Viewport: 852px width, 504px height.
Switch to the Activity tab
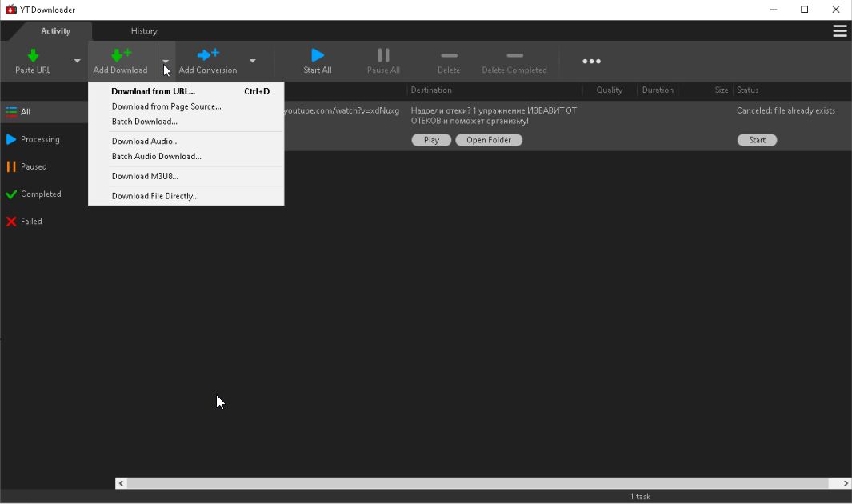click(x=55, y=31)
